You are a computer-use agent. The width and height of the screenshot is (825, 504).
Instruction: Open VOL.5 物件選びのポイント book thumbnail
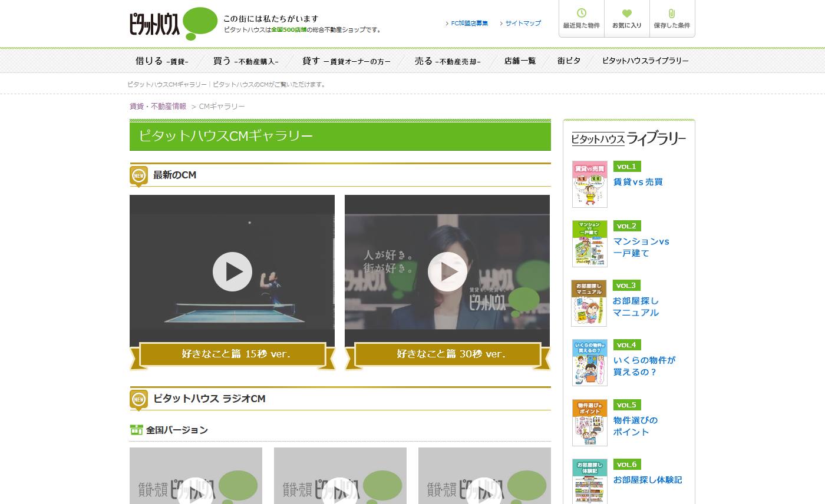click(590, 423)
